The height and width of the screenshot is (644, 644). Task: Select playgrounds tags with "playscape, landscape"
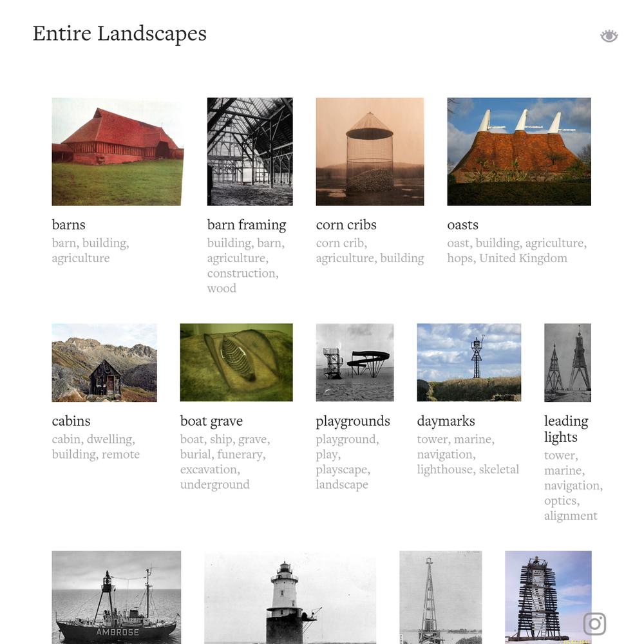coord(347,462)
